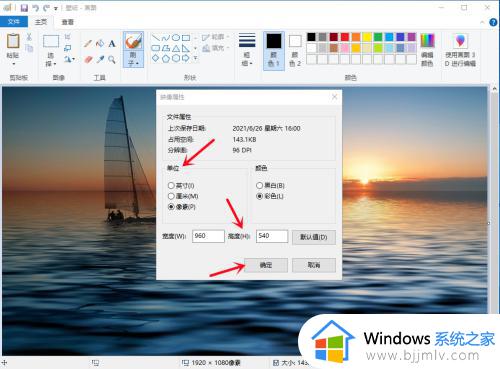Screen dimensions: 500x369
Task: Choose the right arrow shape
Action: [186, 58]
